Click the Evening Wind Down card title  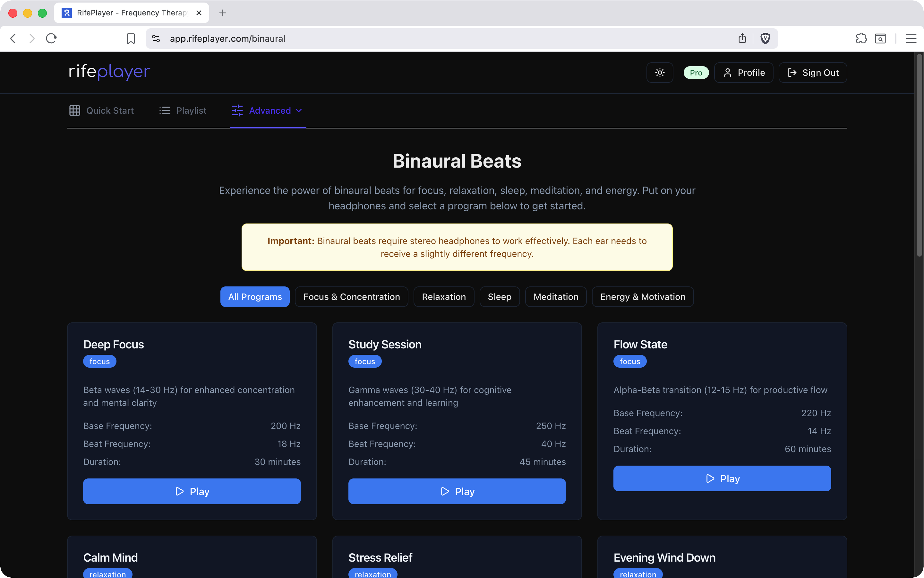664,558
